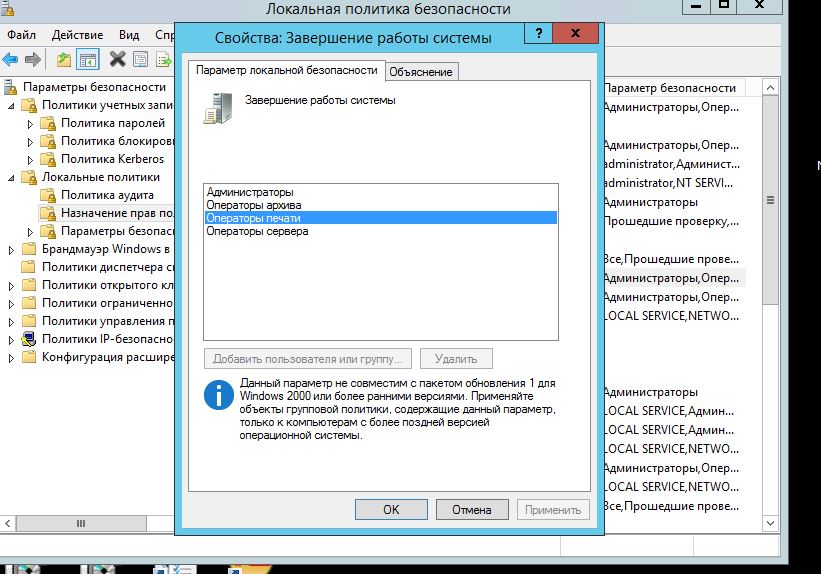
Task: Open the Файл menu
Action: 21,35
